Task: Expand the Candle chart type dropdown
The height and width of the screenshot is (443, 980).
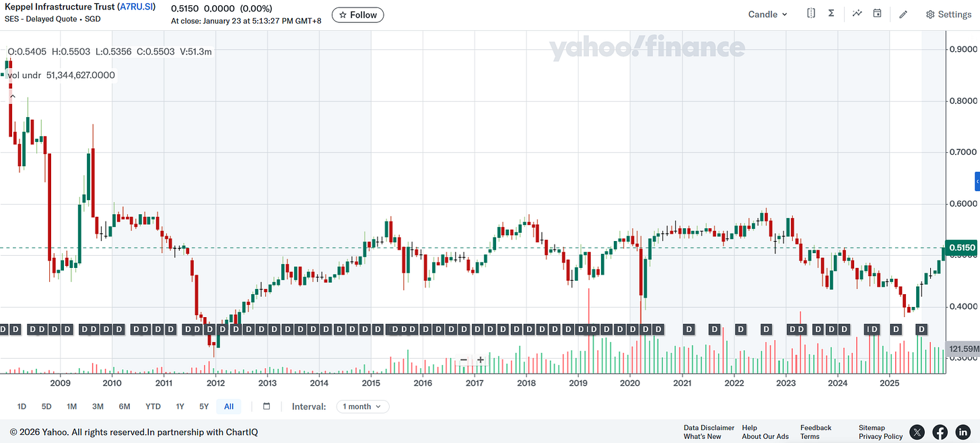Action: click(768, 14)
